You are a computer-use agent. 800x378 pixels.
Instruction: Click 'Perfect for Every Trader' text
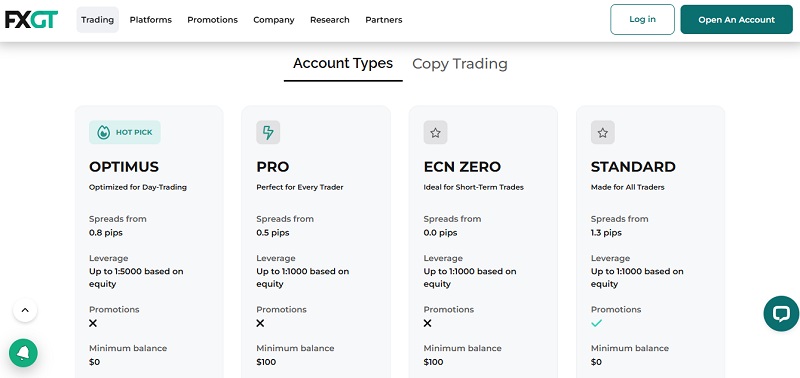[300, 187]
